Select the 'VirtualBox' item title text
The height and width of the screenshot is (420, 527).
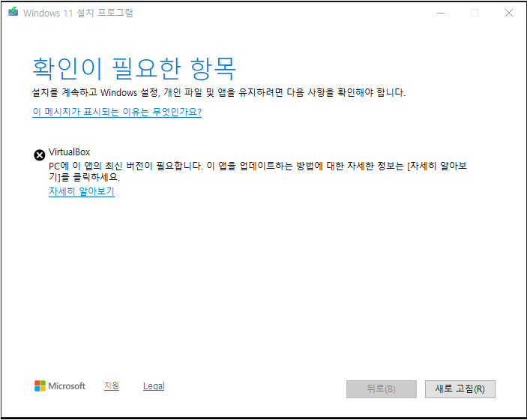click(x=69, y=152)
